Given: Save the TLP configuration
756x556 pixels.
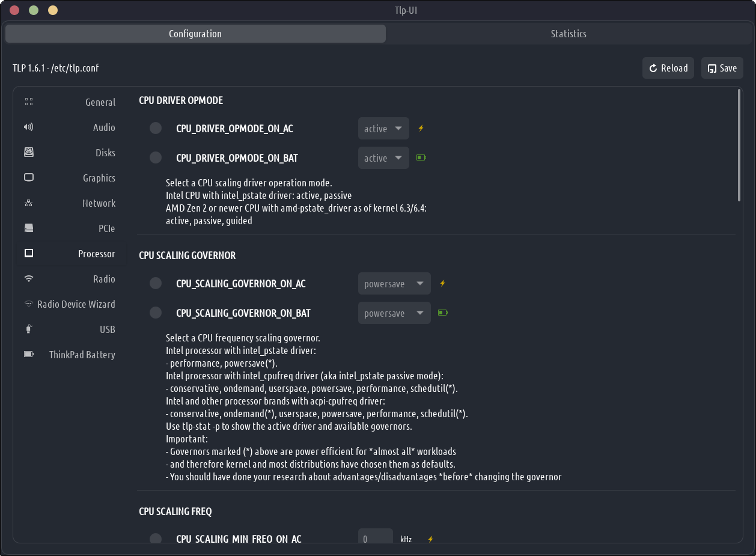Looking at the screenshot, I should coord(722,68).
